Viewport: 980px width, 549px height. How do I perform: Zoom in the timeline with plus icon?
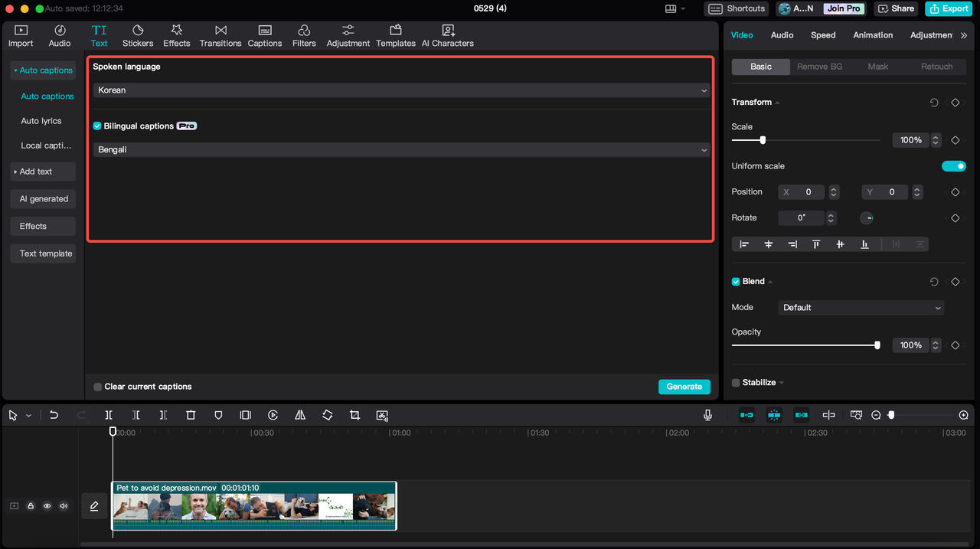pos(963,415)
